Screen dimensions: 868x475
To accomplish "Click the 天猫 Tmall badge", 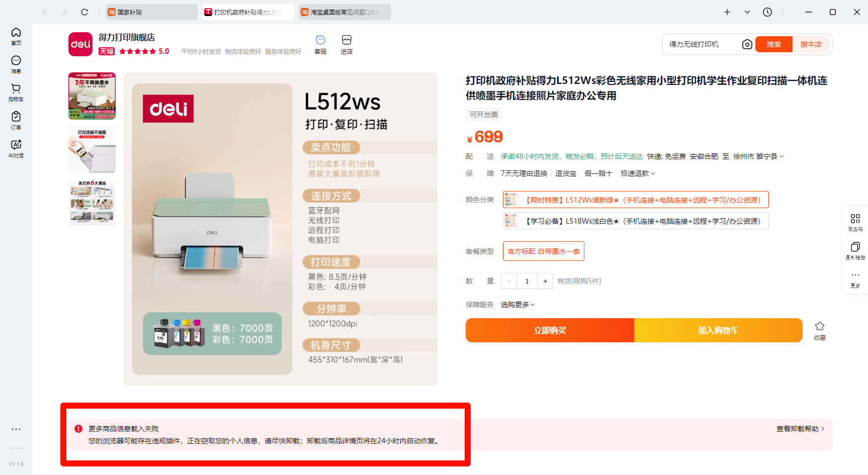I will (107, 51).
